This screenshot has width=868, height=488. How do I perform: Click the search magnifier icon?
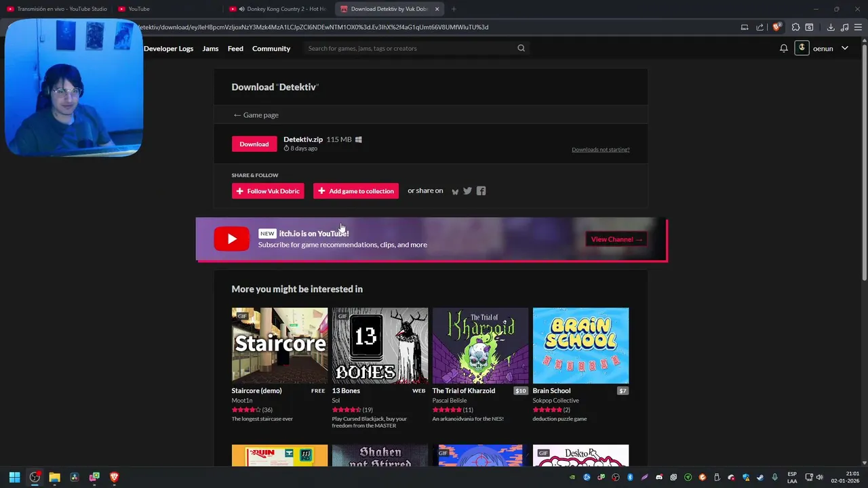(x=521, y=48)
